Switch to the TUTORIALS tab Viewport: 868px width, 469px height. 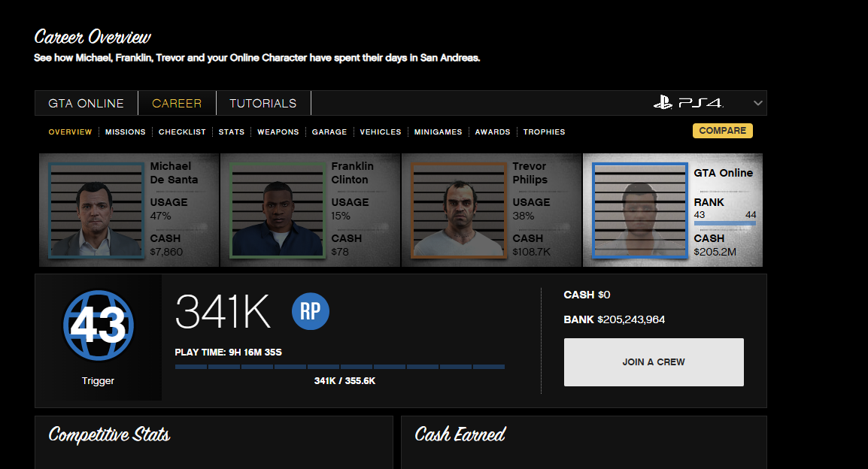[x=263, y=104]
